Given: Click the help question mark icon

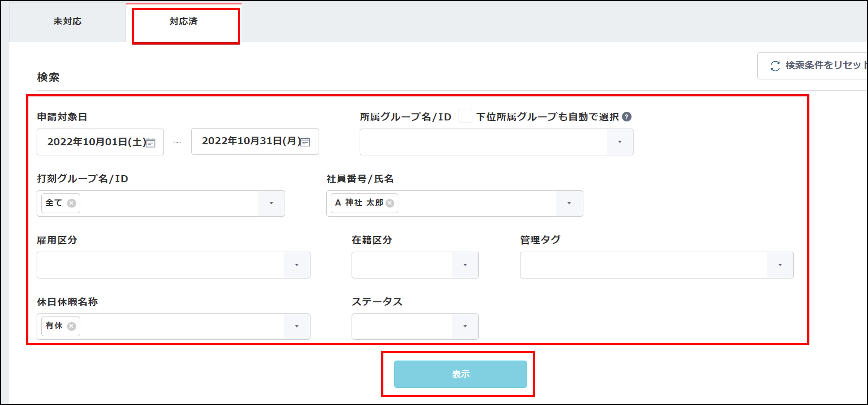Looking at the screenshot, I should point(627,117).
